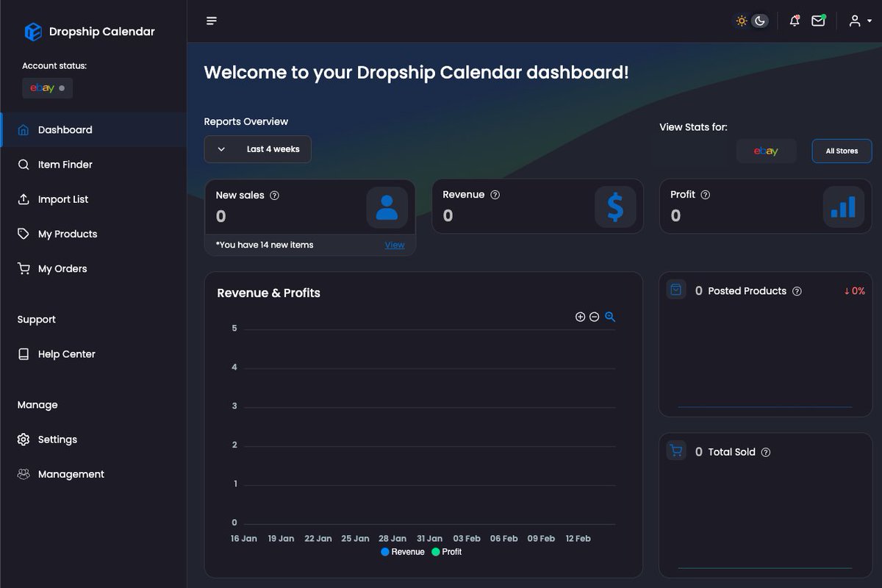The height and width of the screenshot is (588, 882).
Task: Click the Posted Products help icon
Action: click(x=797, y=291)
